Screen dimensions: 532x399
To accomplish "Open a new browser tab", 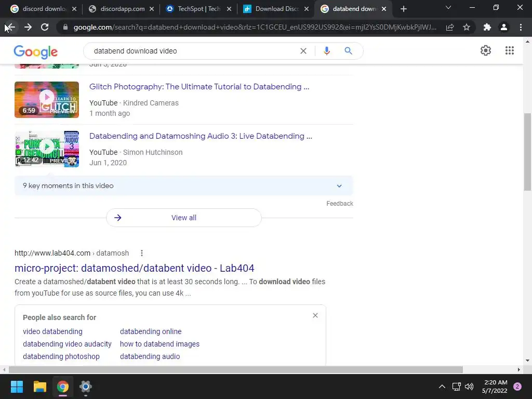I will (x=403, y=9).
